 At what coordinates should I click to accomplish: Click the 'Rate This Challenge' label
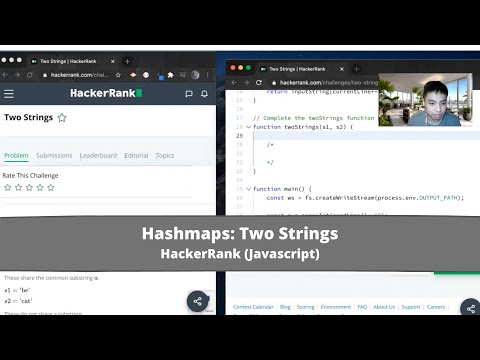[30, 176]
